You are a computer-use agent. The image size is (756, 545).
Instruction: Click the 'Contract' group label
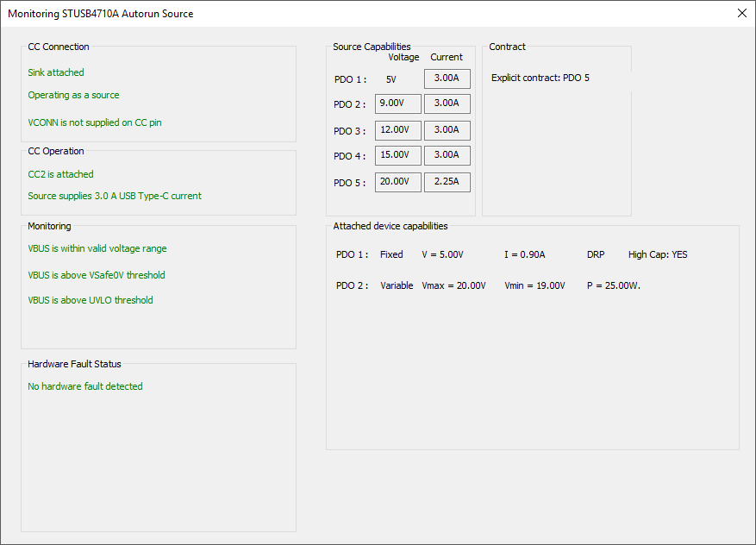pos(507,47)
